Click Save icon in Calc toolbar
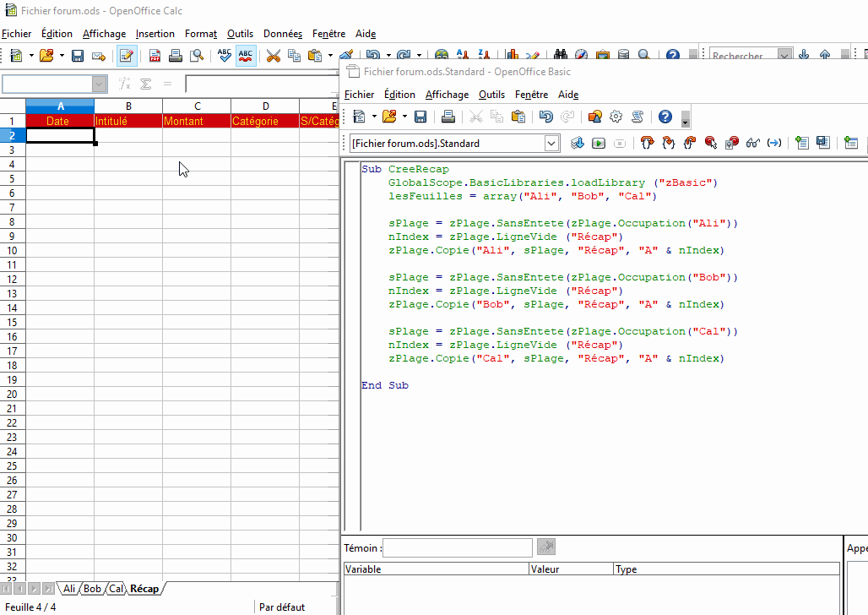868x615 pixels. click(78, 56)
